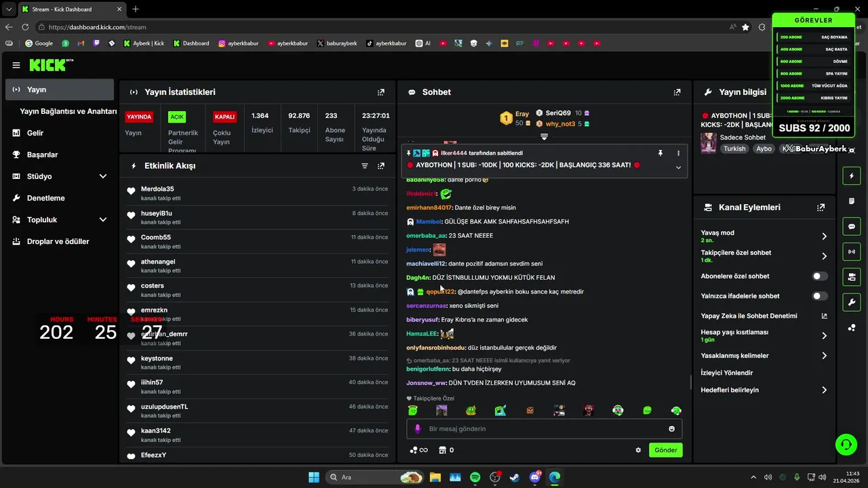Pop out the Sohbet chat panel
The width and height of the screenshot is (868, 488).
(677, 92)
